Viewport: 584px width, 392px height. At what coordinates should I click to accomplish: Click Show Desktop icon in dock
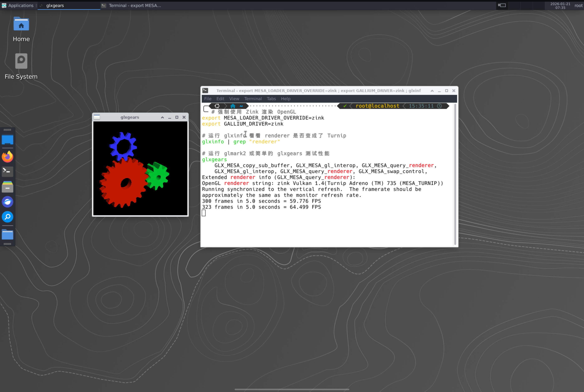point(8,139)
